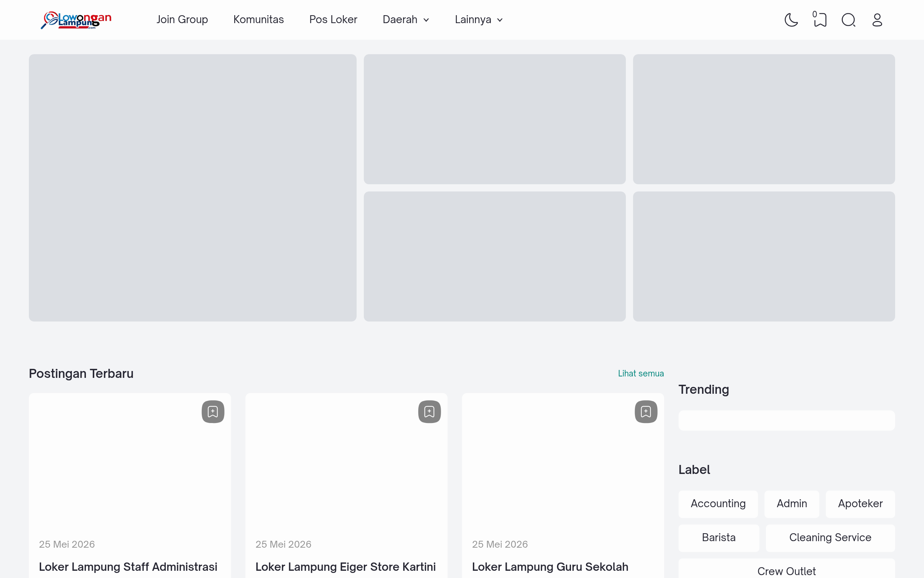Expand the Lainnya dropdown menu
924x578 pixels.
point(479,20)
